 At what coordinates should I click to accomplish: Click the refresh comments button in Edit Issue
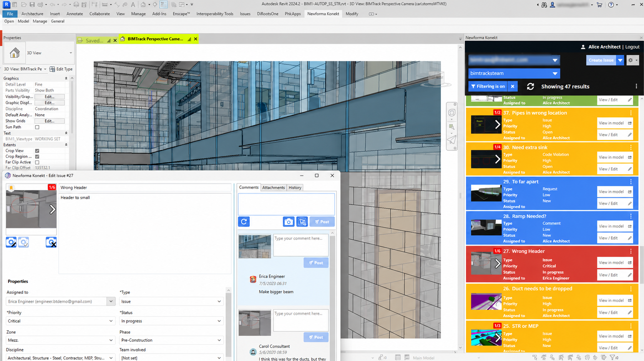click(244, 222)
